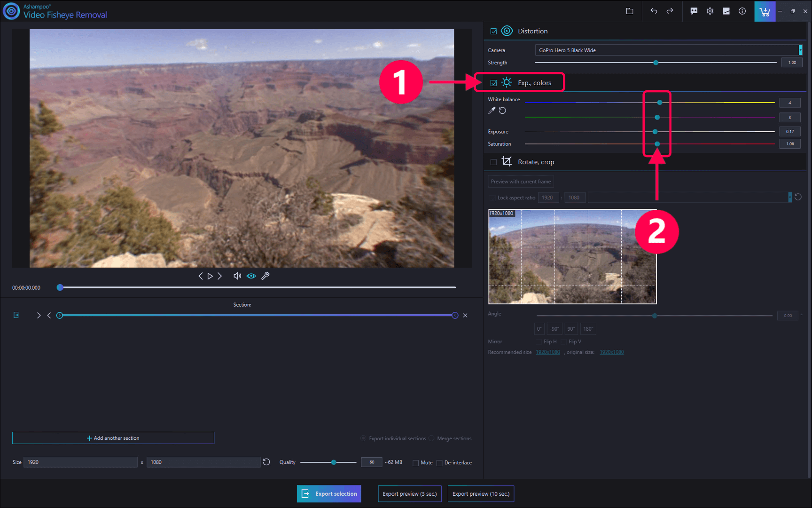Open the Camera dropdown GoPro Hero 5
Viewport: 812px width, 508px height.
(x=668, y=50)
